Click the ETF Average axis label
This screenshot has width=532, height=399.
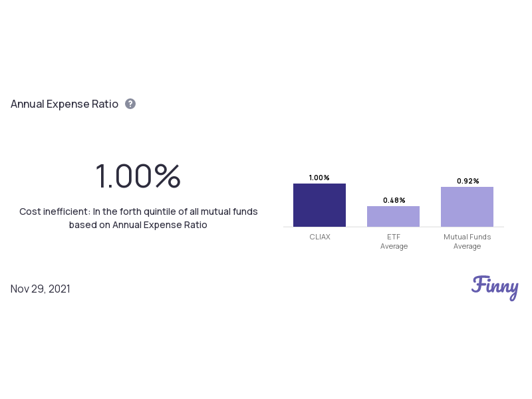(x=394, y=241)
